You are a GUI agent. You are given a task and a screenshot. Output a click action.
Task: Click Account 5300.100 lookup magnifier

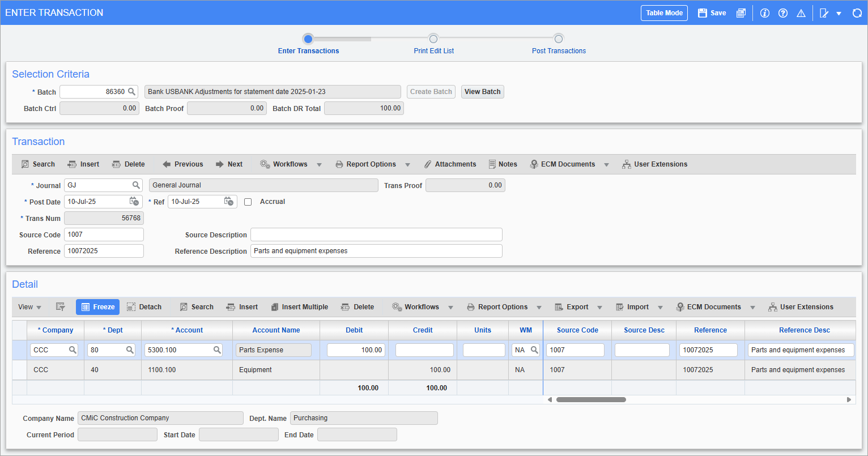(x=217, y=350)
